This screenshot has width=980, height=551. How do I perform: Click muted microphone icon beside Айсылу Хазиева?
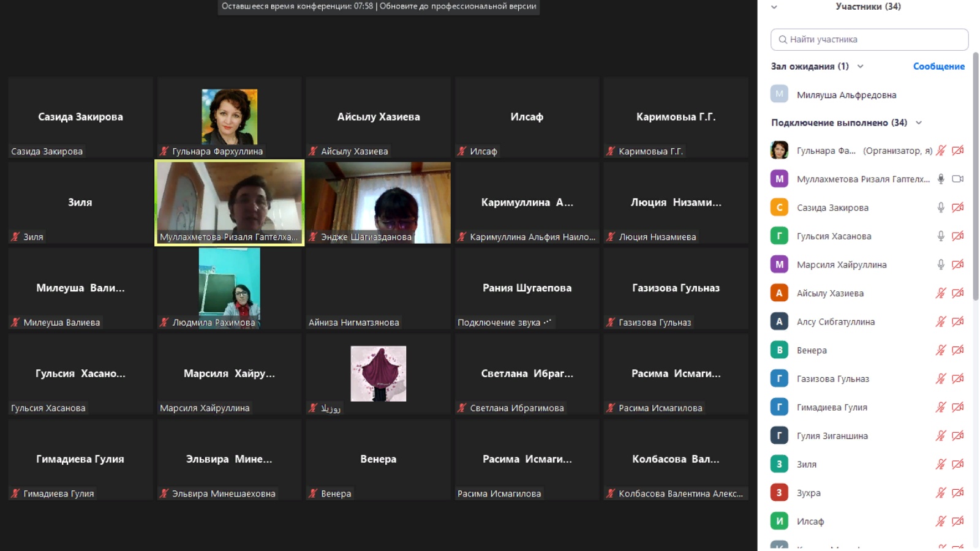941,293
